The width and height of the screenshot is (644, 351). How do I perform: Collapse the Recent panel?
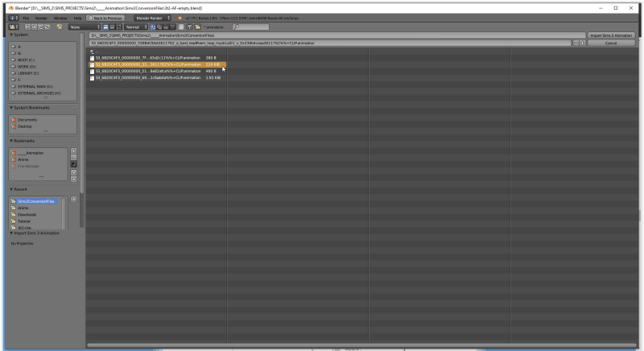click(11, 190)
